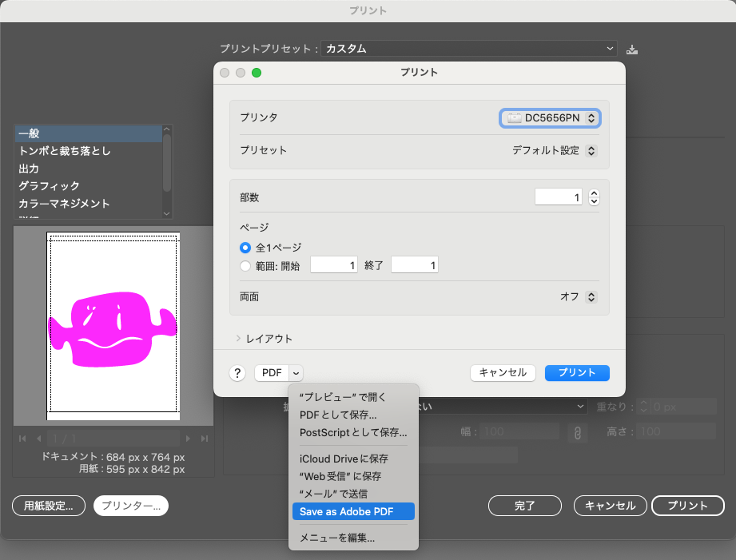Click the 用紙設定 button
The width and height of the screenshot is (736, 560).
48,506
